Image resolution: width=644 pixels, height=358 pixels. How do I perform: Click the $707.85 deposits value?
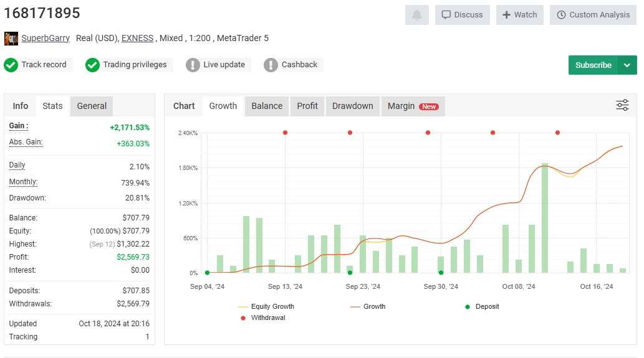(136, 291)
